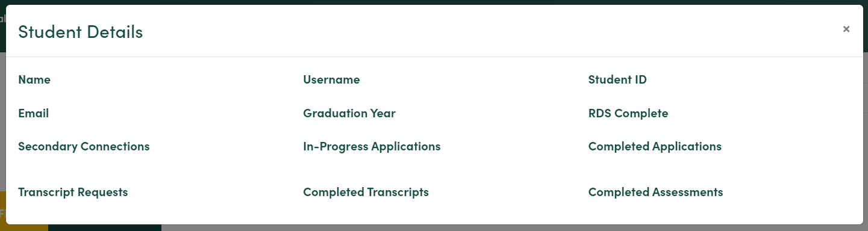Select the Secondary Connections label
This screenshot has width=868, height=231.
tap(84, 146)
